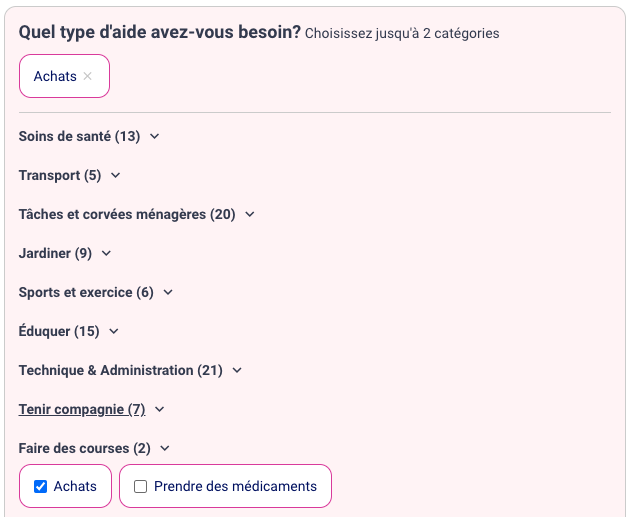Check the Prendre des médicaments checkbox

(141, 487)
